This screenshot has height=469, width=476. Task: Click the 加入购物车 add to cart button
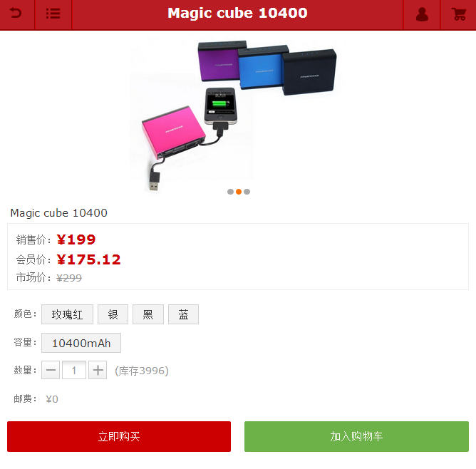tap(356, 436)
